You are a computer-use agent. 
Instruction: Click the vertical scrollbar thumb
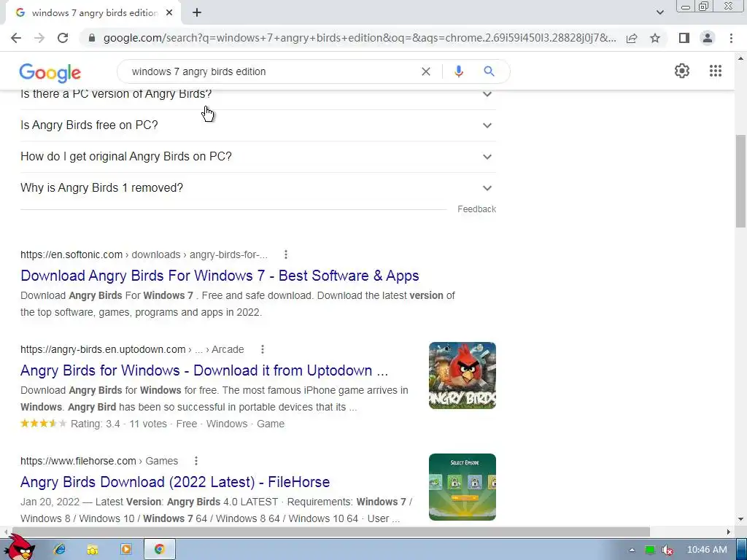(740, 181)
